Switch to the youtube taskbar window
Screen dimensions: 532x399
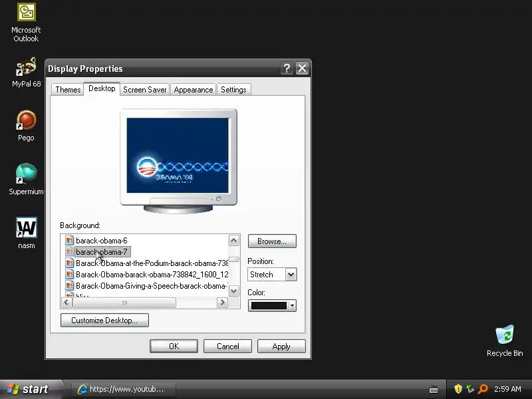pos(124,389)
